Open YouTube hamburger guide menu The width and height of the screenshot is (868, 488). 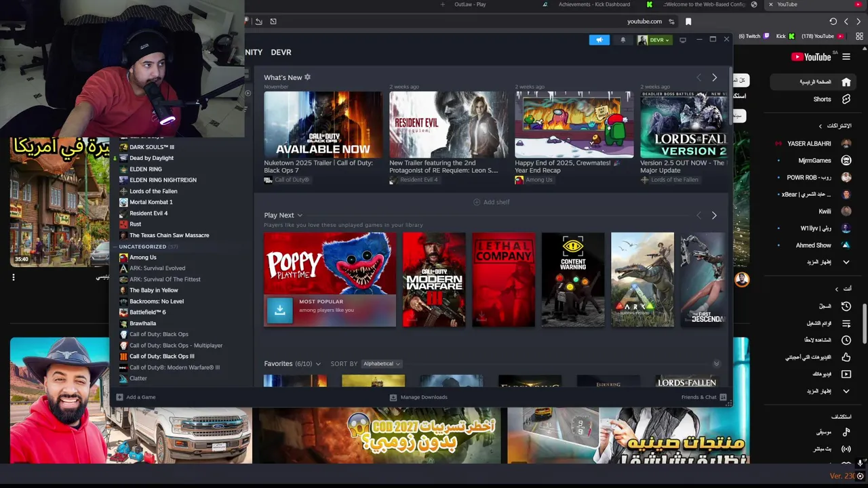click(x=846, y=57)
